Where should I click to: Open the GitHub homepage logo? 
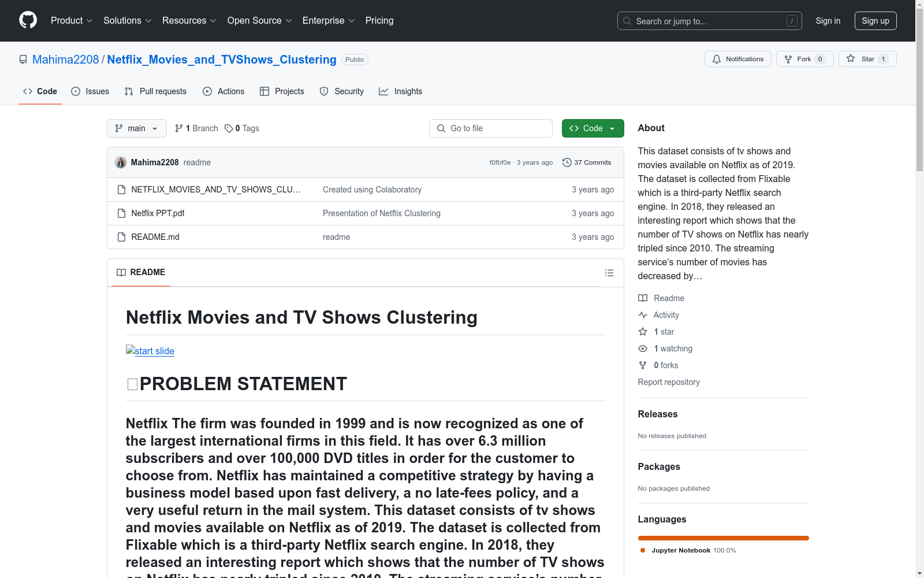coord(28,20)
